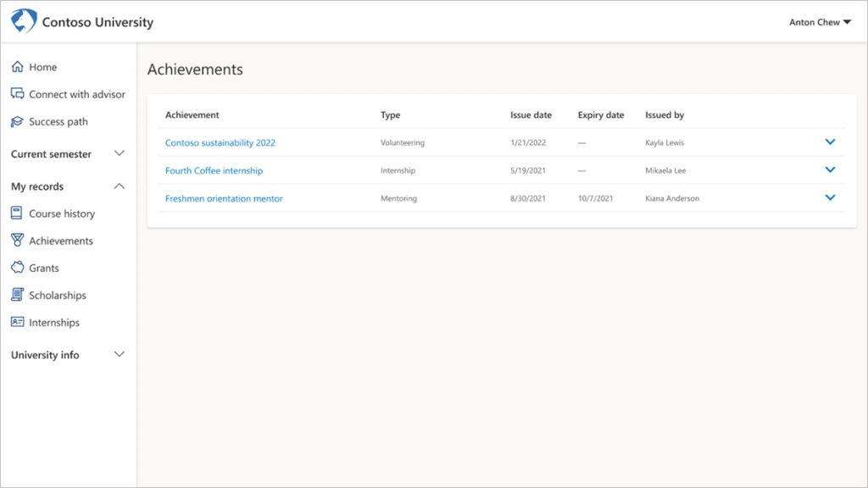Image resolution: width=868 pixels, height=488 pixels.
Task: Open the Contoso sustainability 2022 achievement link
Action: (220, 142)
